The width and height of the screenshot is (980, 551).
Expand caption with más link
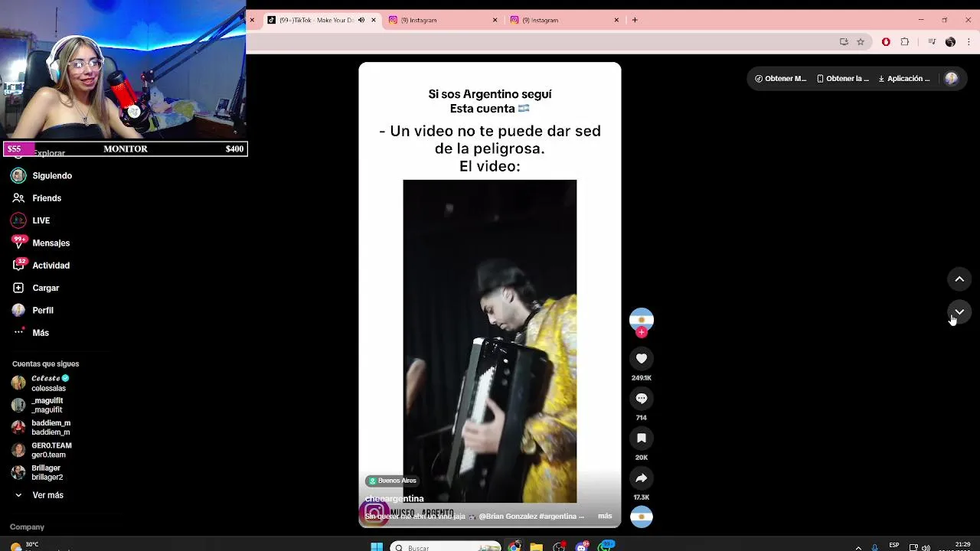click(605, 516)
